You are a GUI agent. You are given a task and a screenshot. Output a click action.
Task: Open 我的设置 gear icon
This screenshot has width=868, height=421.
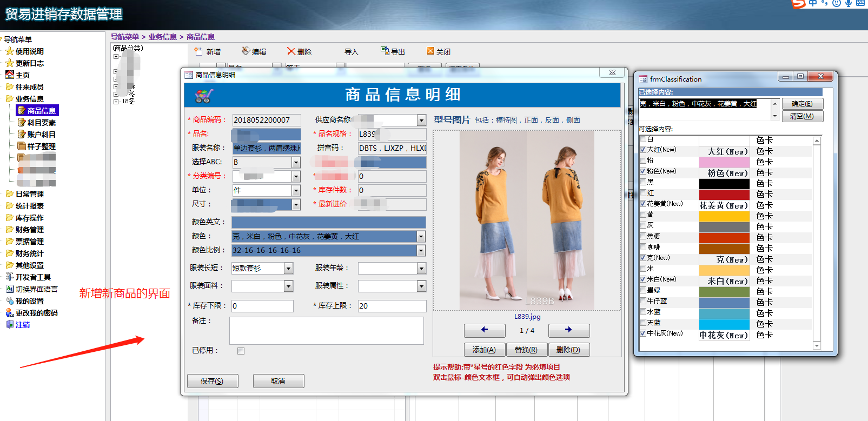pos(10,300)
